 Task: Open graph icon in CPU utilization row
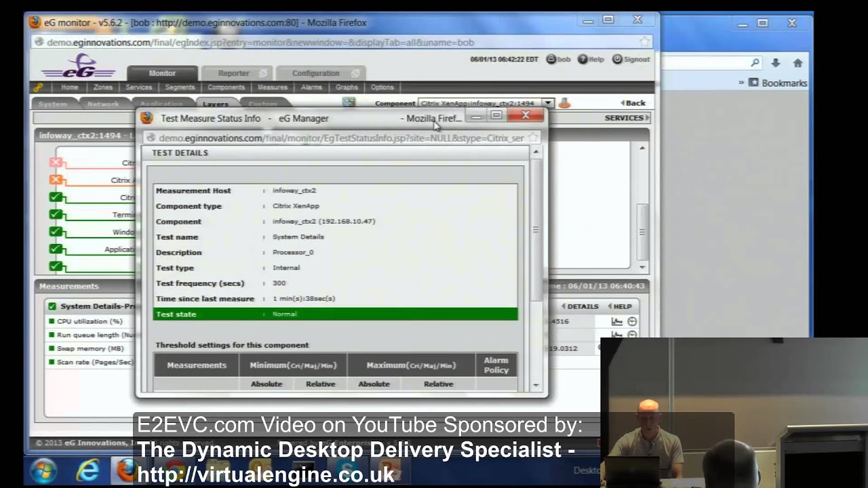tap(616, 321)
